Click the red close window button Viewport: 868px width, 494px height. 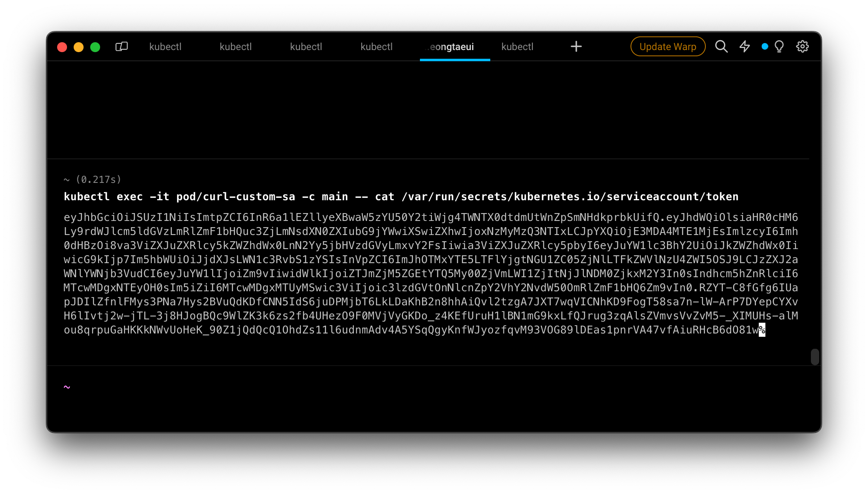coord(62,47)
